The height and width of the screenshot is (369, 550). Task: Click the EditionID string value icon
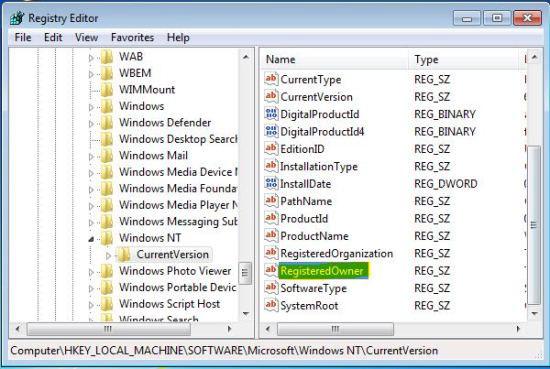[x=271, y=149]
